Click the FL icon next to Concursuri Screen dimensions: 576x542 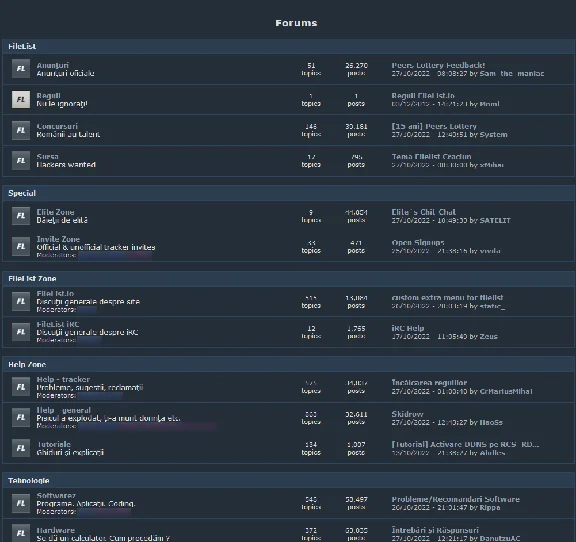click(21, 130)
